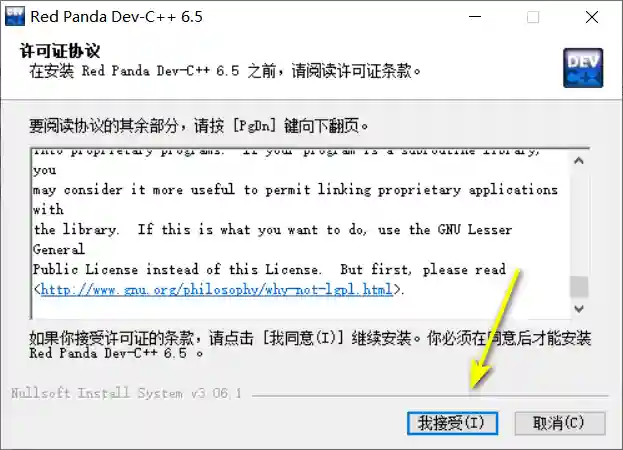Click the blank area below the license link
The height and width of the screenshot is (450, 623).
pyautogui.click(x=301, y=308)
